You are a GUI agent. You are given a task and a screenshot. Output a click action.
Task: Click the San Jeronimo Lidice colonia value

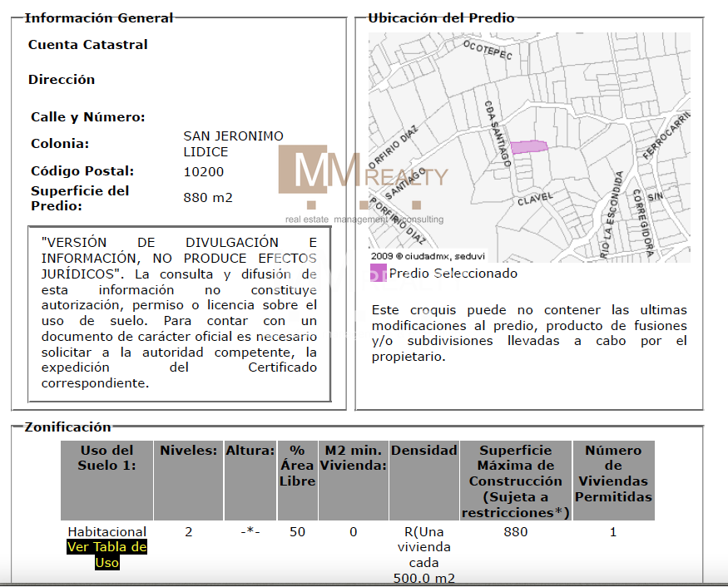coord(233,144)
